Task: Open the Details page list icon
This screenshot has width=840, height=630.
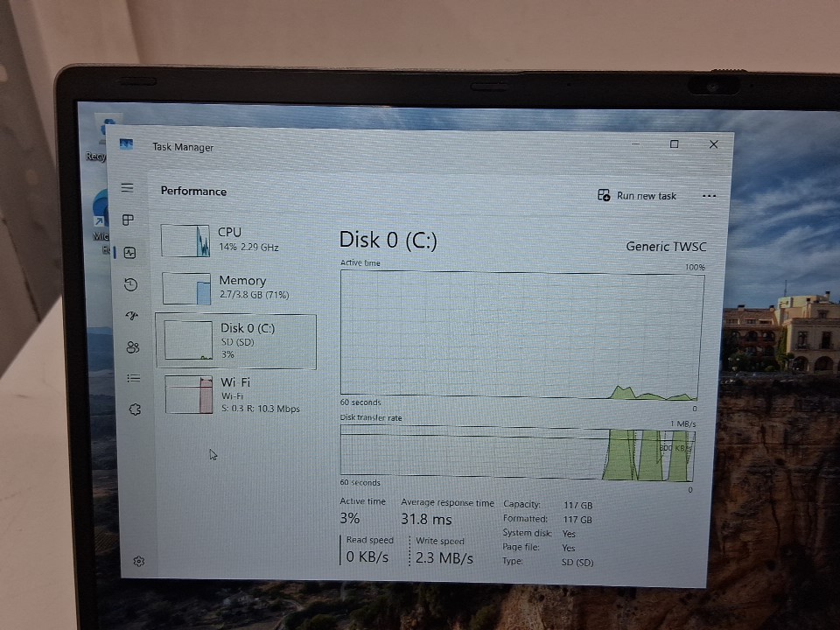Action: pos(133,378)
